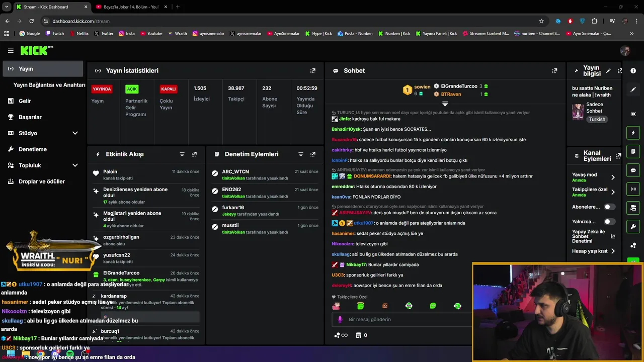Pop out the Etkinlik Akışı panel
Screen dimensions: 644x362
[194, 154]
